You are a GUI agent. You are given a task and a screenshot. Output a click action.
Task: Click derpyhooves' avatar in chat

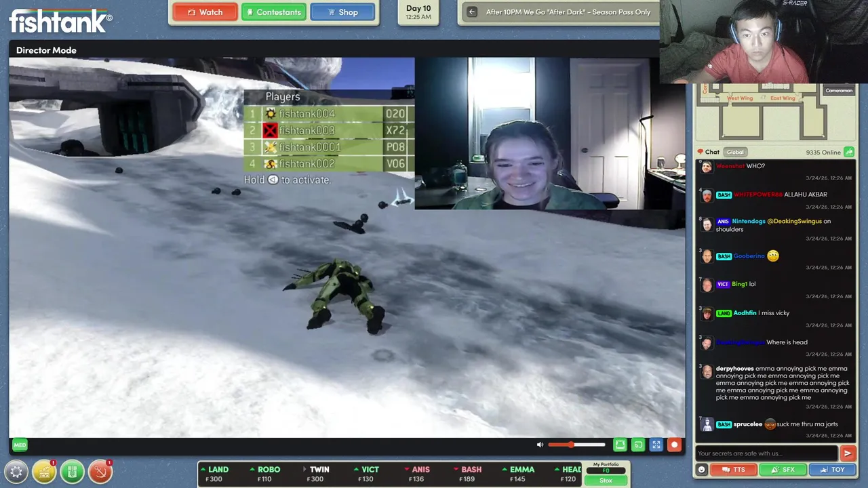pyautogui.click(x=707, y=371)
